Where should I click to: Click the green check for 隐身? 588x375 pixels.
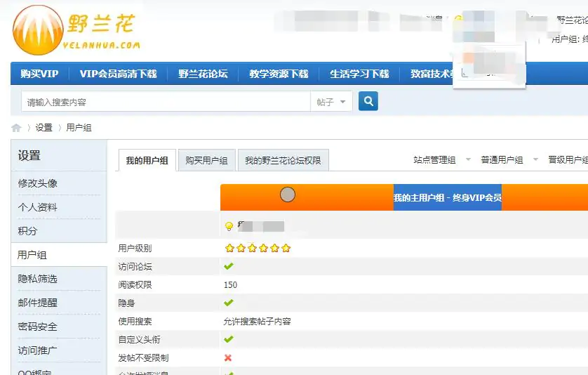pos(228,303)
